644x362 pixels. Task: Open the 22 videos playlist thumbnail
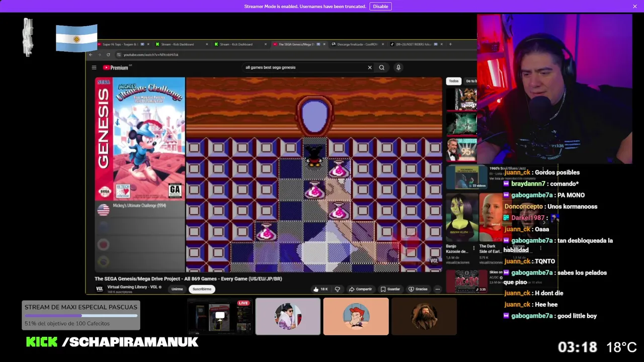click(x=466, y=176)
